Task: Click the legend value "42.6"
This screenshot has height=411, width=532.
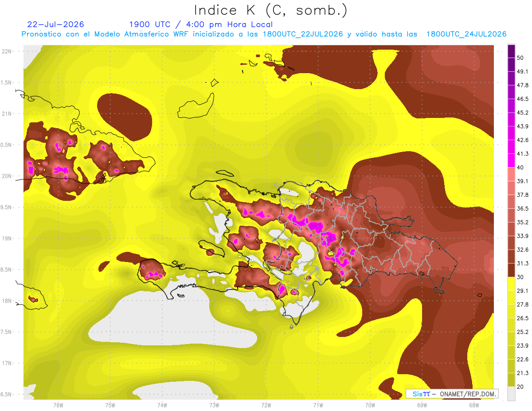Action: tap(523, 140)
